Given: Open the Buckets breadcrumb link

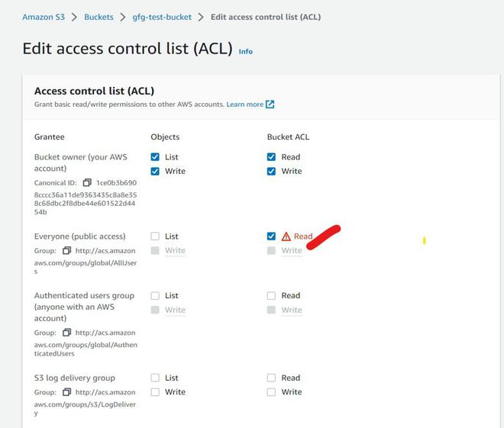Looking at the screenshot, I should click(99, 17).
